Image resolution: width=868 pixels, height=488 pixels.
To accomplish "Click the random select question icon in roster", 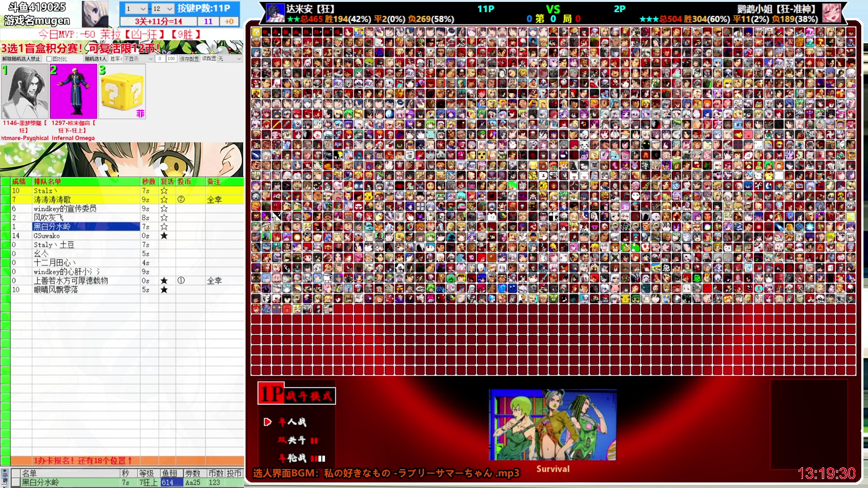I will pos(256,32).
